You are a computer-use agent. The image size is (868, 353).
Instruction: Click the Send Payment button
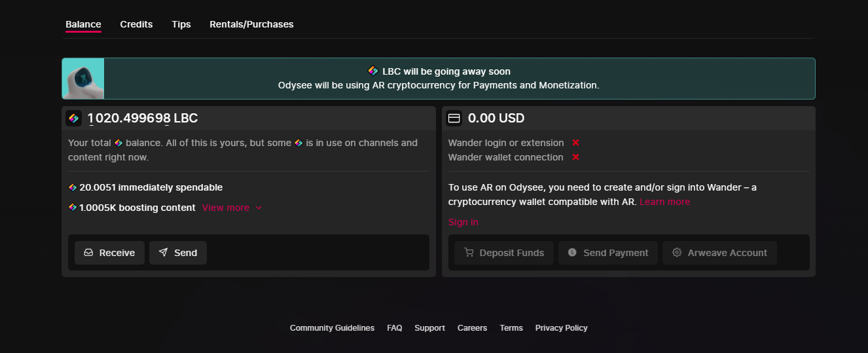[x=607, y=253]
